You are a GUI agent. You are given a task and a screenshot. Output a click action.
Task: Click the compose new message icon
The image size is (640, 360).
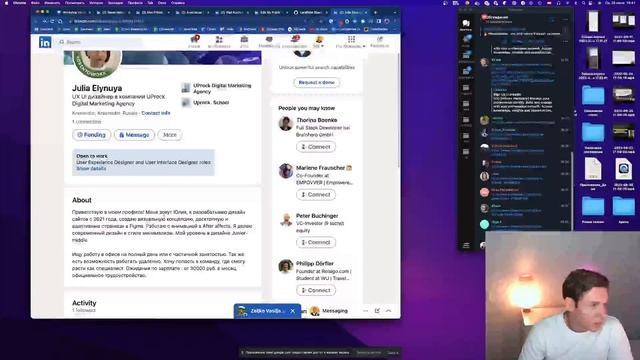377,311
